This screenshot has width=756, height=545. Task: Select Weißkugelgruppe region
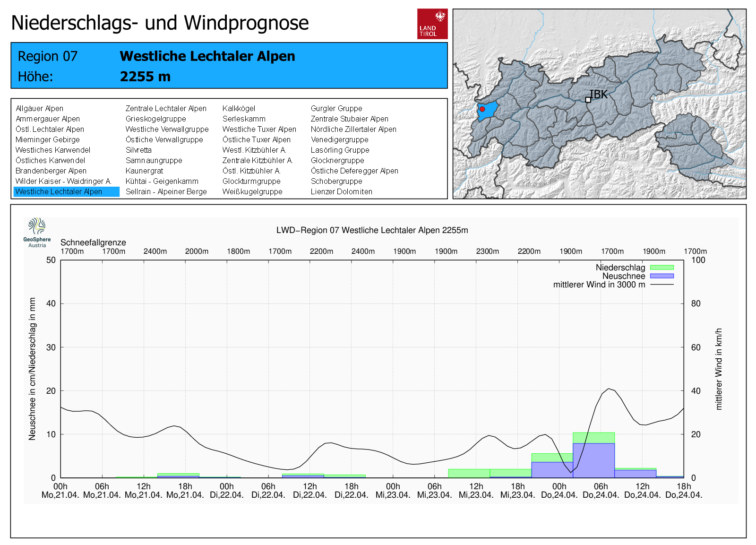click(252, 192)
